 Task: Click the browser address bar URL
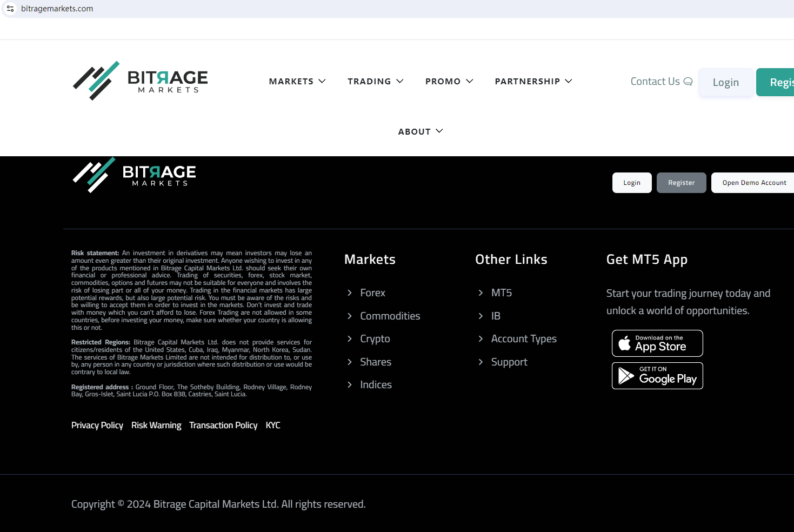(x=57, y=9)
